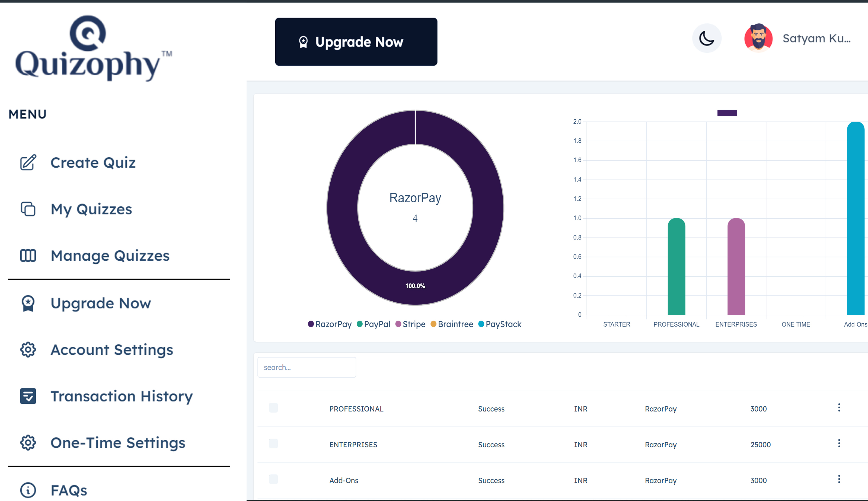Click the purple bar chart legend box
The image size is (868, 501).
[x=727, y=113]
